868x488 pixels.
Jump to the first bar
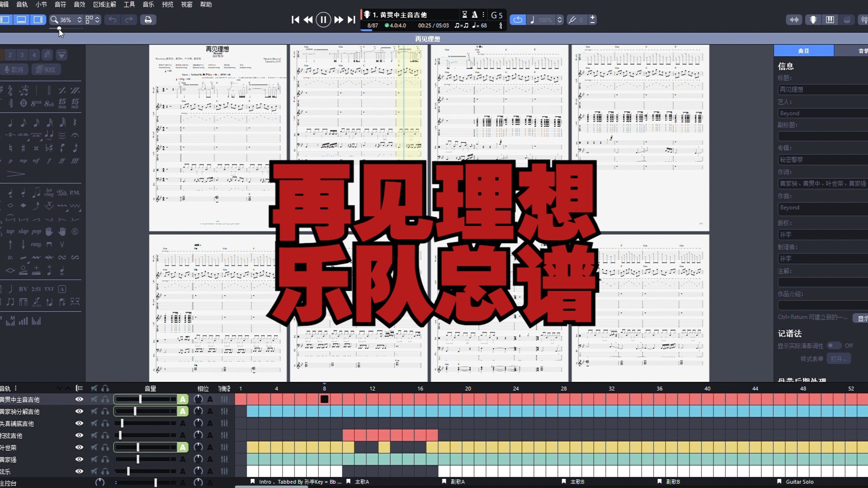point(295,20)
